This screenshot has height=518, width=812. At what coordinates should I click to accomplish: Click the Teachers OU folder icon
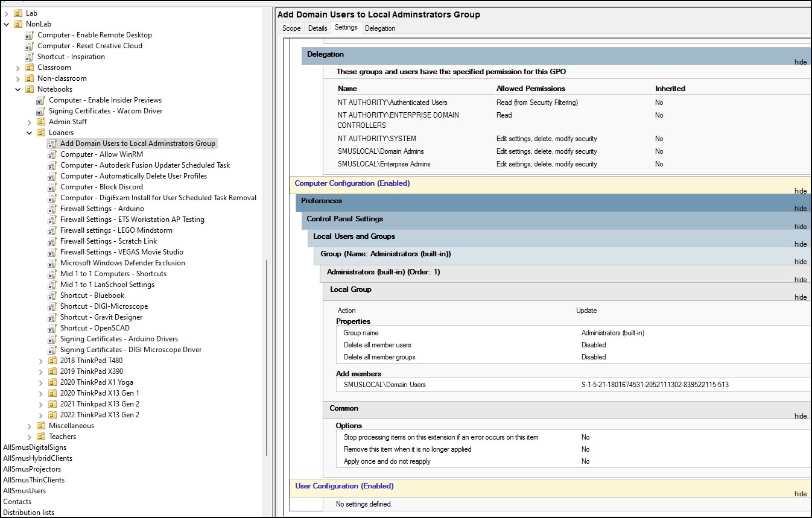pyautogui.click(x=41, y=437)
